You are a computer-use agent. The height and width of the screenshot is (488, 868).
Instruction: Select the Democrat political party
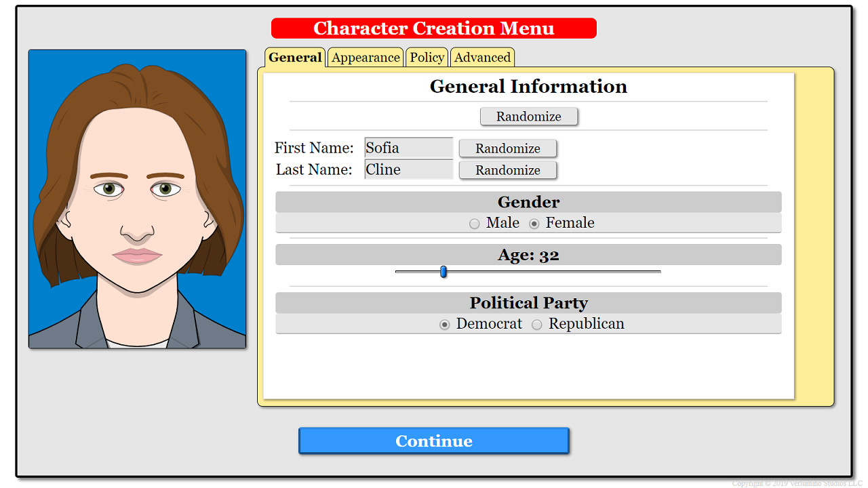445,325
